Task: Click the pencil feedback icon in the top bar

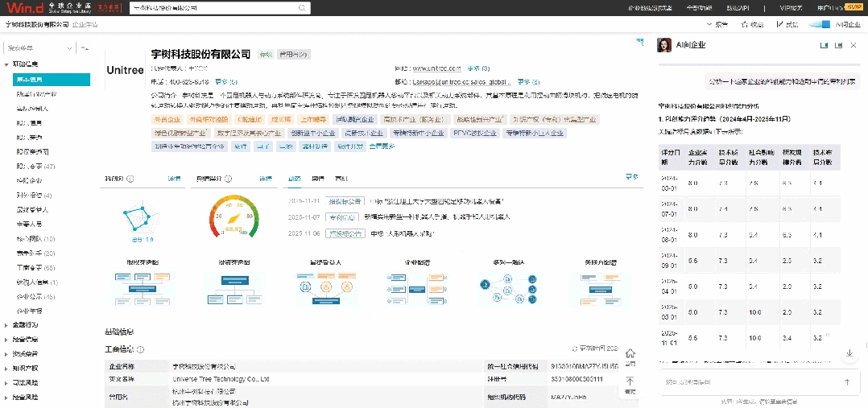Action: (780, 24)
